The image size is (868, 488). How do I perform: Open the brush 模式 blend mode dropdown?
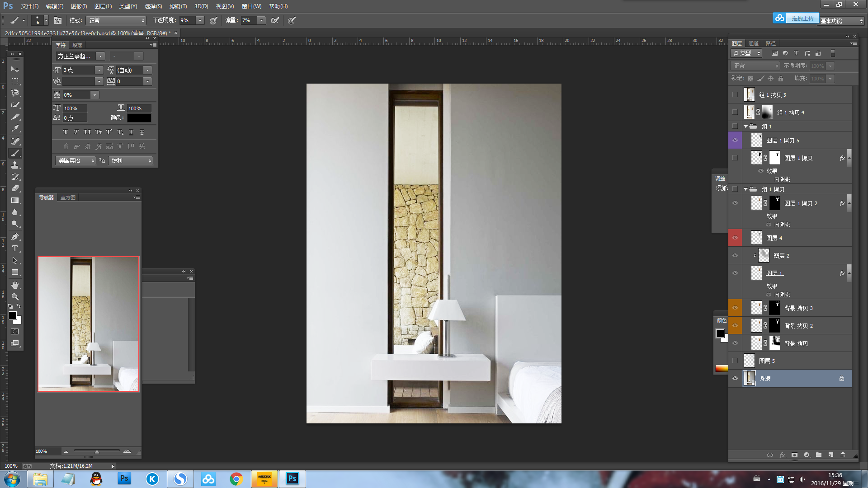pos(117,20)
